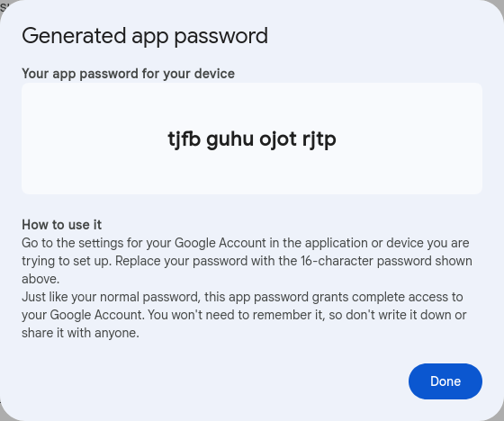Select the 'guhu' password segment
This screenshot has width=504, height=421.
pyautogui.click(x=230, y=140)
